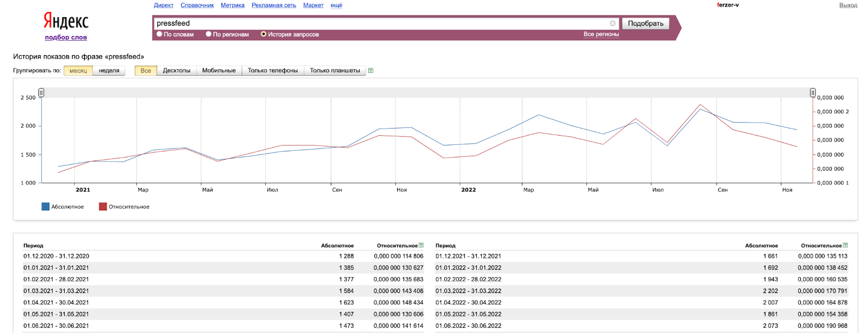This screenshot has width=868, height=333.
Task: Open help icon beside right table's Относительное header
Action: 845,245
